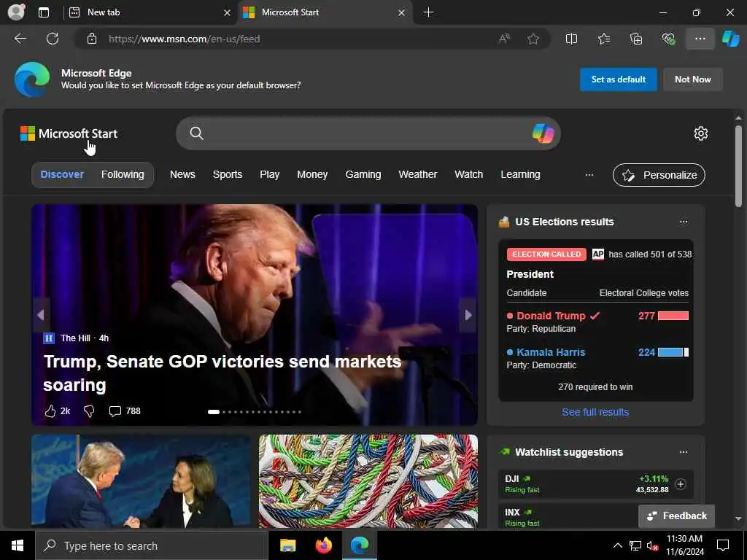Open the Weather section

point(418,174)
